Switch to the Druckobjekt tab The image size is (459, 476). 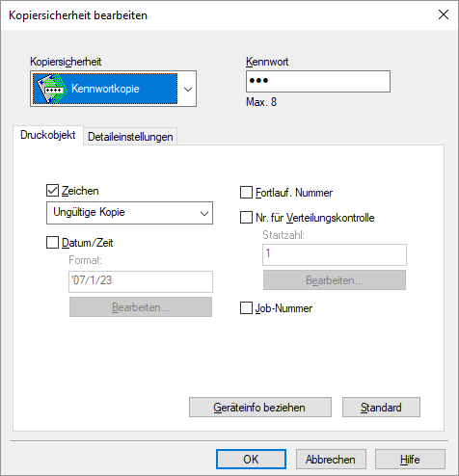(48, 135)
